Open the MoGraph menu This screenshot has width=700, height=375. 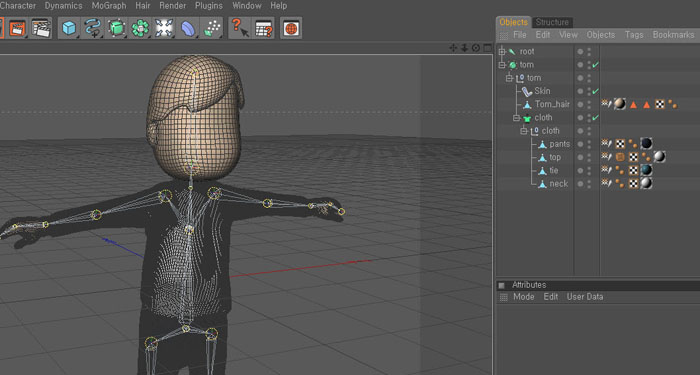(x=109, y=6)
